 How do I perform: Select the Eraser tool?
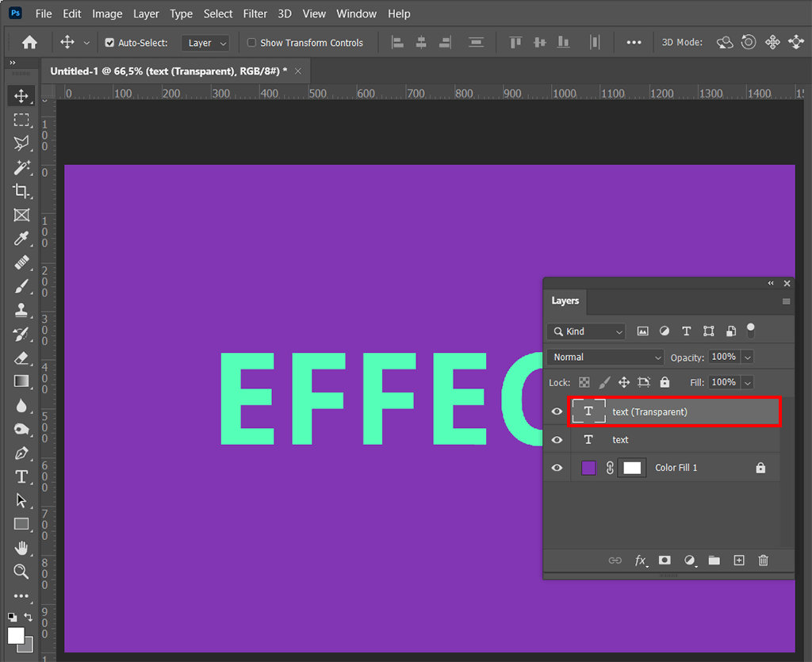tap(21, 358)
